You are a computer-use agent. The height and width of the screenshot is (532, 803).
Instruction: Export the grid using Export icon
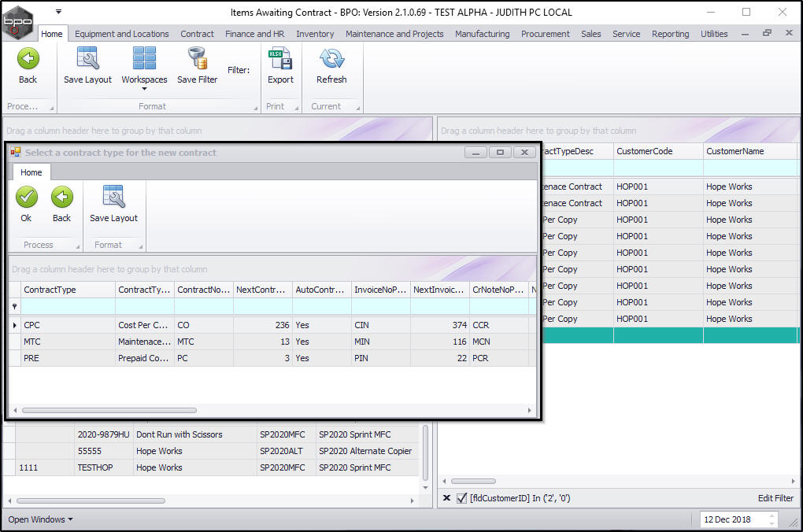coord(280,59)
